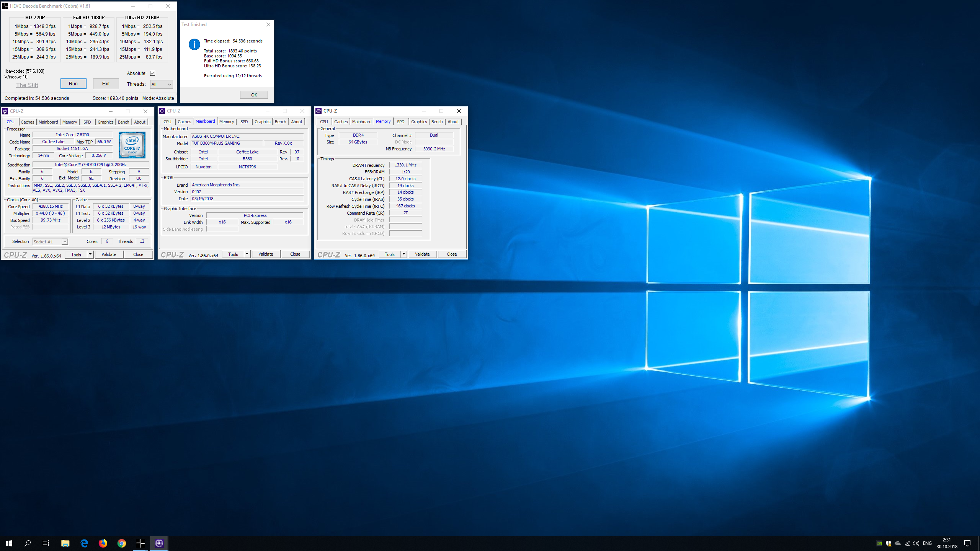The image size is (980, 551).
Task: Click Validate in the Mainboard window
Action: [x=266, y=254]
